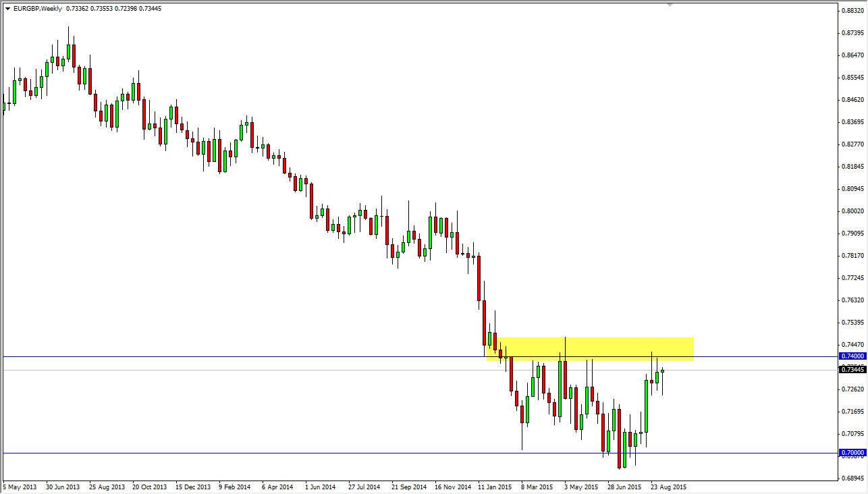The height and width of the screenshot is (494, 868).
Task: Select the 23 Aug 2015 date label
Action: (x=668, y=486)
